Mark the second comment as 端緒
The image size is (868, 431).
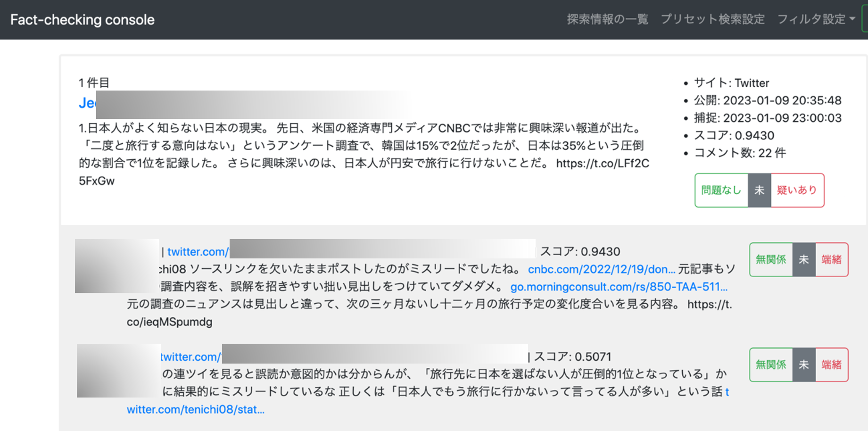tap(832, 365)
